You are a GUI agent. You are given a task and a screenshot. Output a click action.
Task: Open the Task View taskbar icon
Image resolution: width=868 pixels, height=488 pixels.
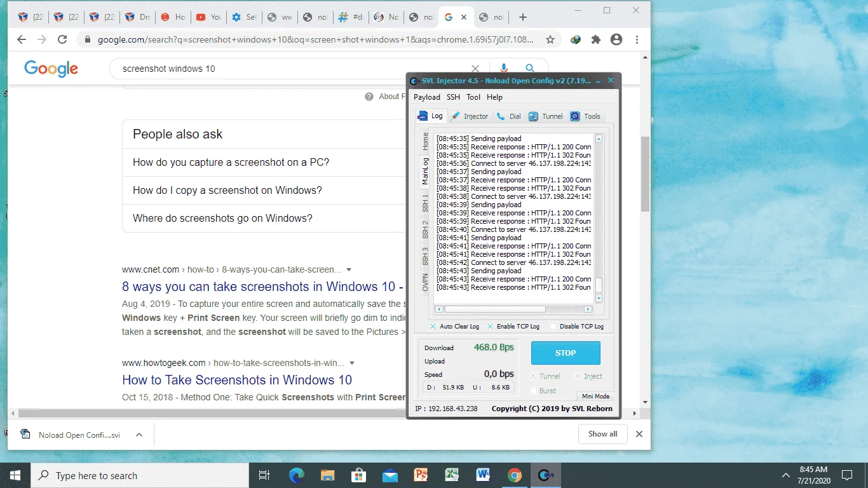click(265, 475)
